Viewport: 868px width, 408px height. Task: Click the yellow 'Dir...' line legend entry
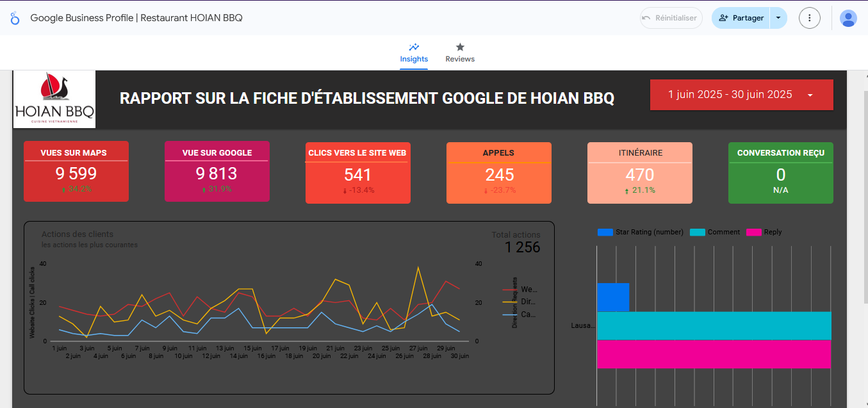520,302
